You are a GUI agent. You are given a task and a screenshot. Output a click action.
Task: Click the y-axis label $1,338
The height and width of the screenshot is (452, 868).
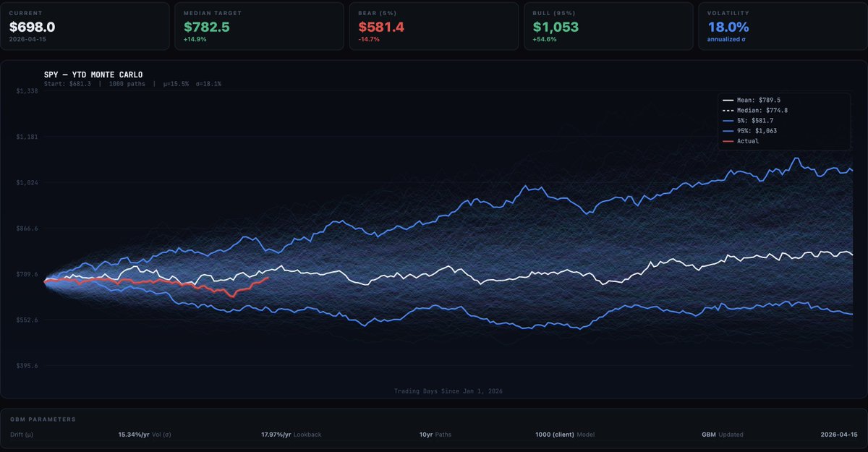point(27,90)
